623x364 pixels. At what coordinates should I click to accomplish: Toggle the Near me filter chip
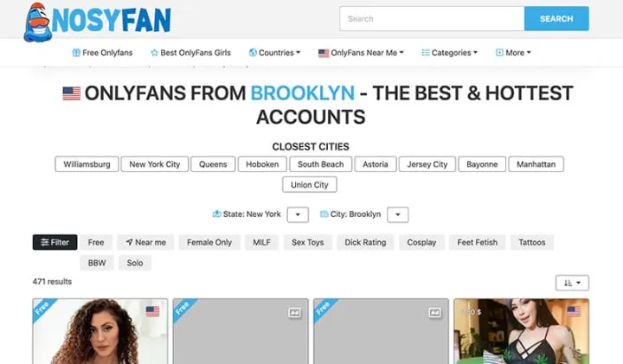pyautogui.click(x=146, y=242)
